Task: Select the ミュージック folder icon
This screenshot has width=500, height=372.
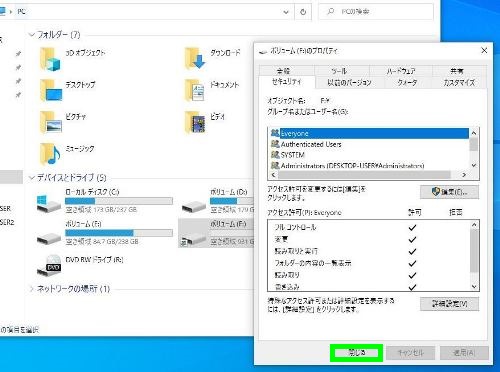Action: (50, 154)
